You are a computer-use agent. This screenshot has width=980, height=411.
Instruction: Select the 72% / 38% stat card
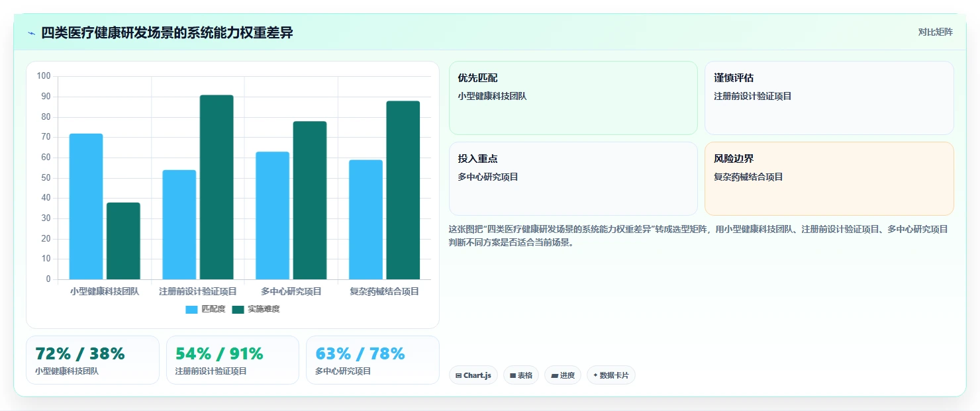(93, 360)
